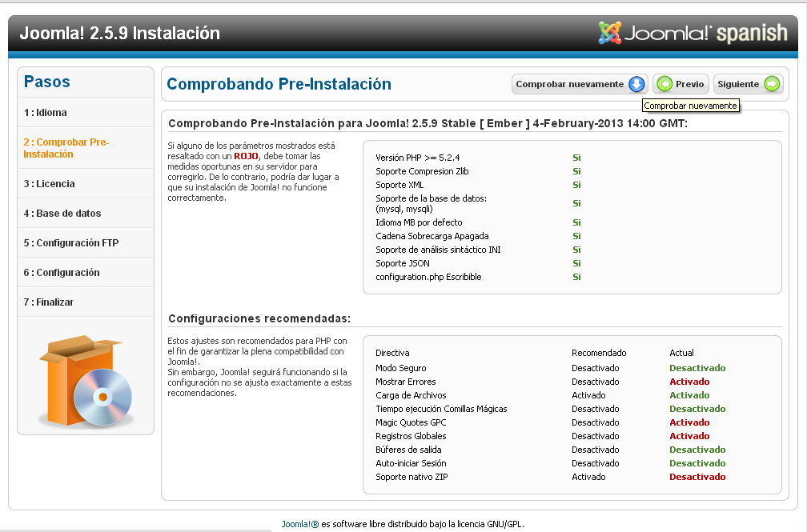Select step 7 : Finalizar
This screenshot has height=532, width=807.
click(48, 302)
